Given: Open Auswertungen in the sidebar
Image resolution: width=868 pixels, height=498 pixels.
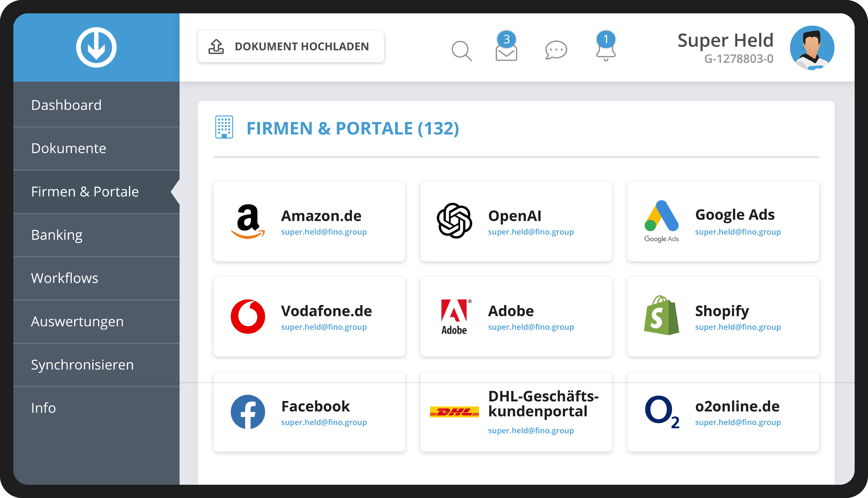Looking at the screenshot, I should (96, 322).
